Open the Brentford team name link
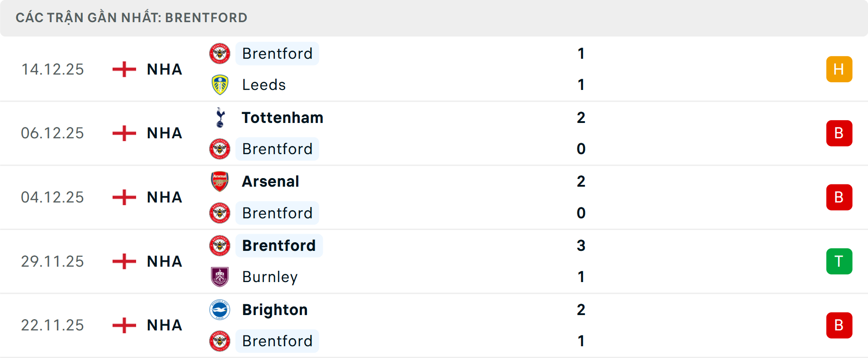Viewport: 868px width, 358px height. tap(277, 53)
